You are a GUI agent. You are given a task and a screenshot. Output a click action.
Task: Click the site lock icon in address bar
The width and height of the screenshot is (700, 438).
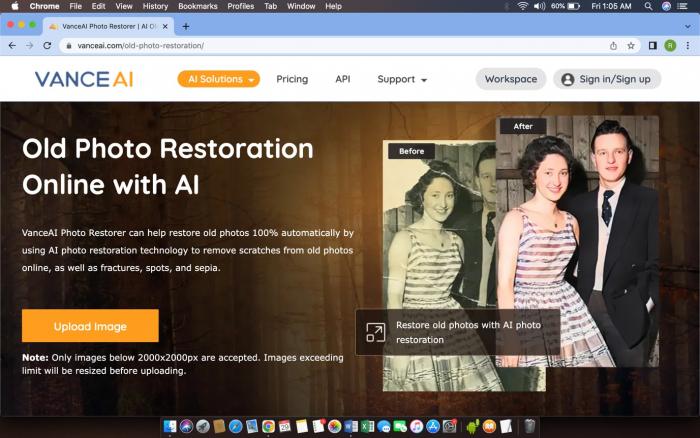pos(69,46)
